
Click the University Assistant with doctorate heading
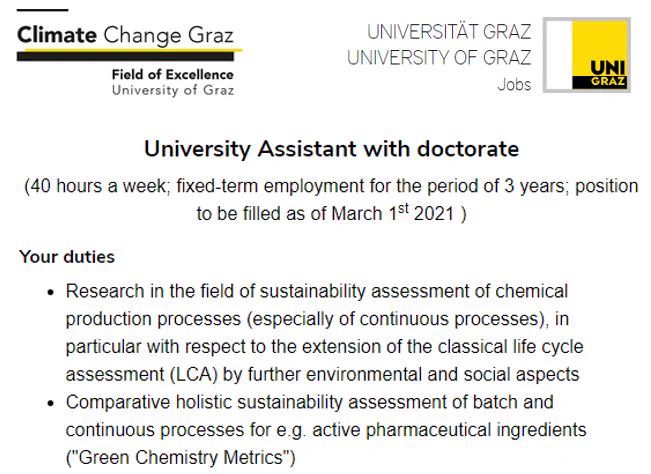click(331, 149)
